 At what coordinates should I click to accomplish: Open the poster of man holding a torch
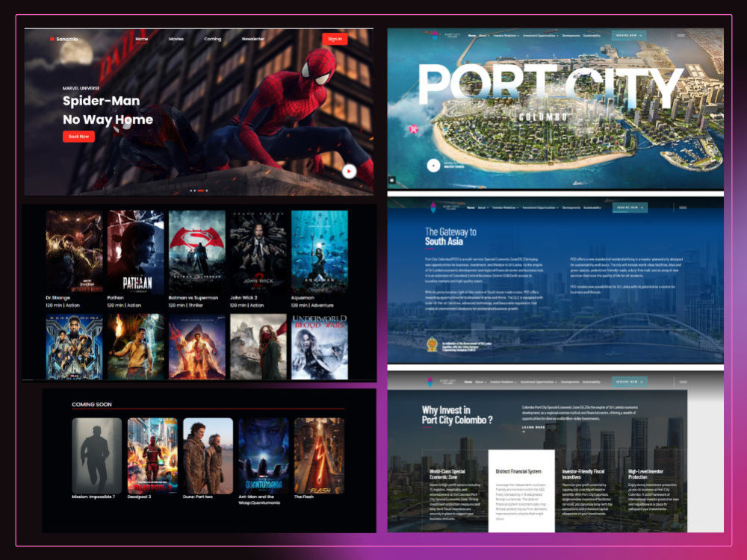(x=135, y=346)
